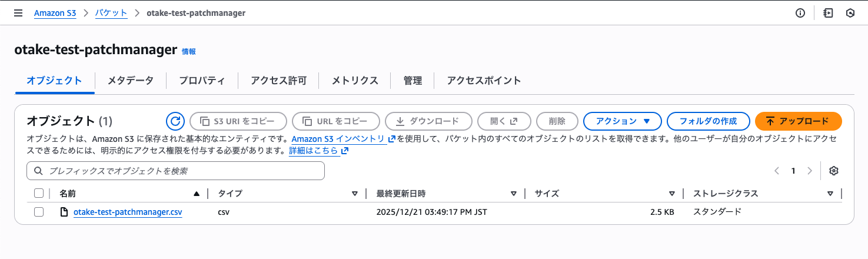This screenshot has width=868, height=259.
Task: Expand the アクション dropdown button
Action: [x=623, y=121]
